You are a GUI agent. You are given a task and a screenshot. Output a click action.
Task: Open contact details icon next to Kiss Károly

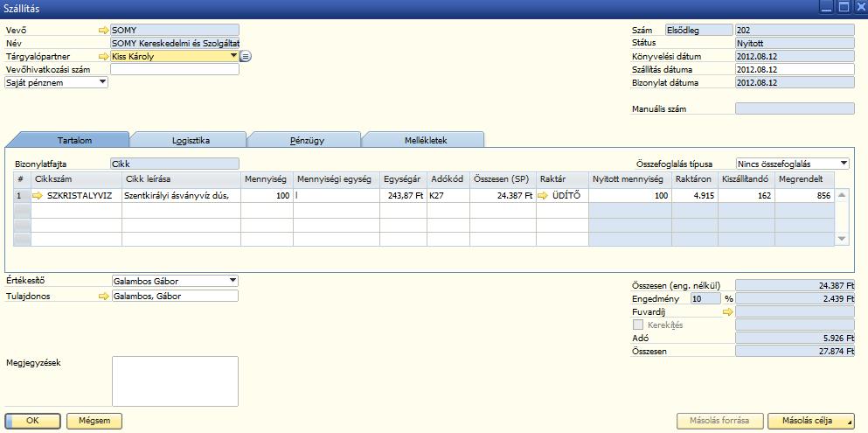(x=246, y=57)
